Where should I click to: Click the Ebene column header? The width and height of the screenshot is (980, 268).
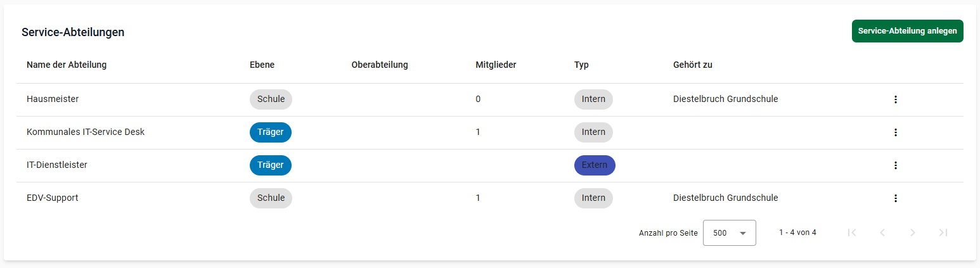point(262,65)
